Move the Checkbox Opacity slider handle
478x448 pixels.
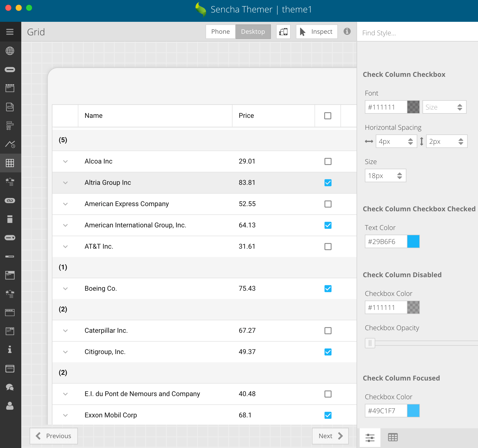coord(370,343)
